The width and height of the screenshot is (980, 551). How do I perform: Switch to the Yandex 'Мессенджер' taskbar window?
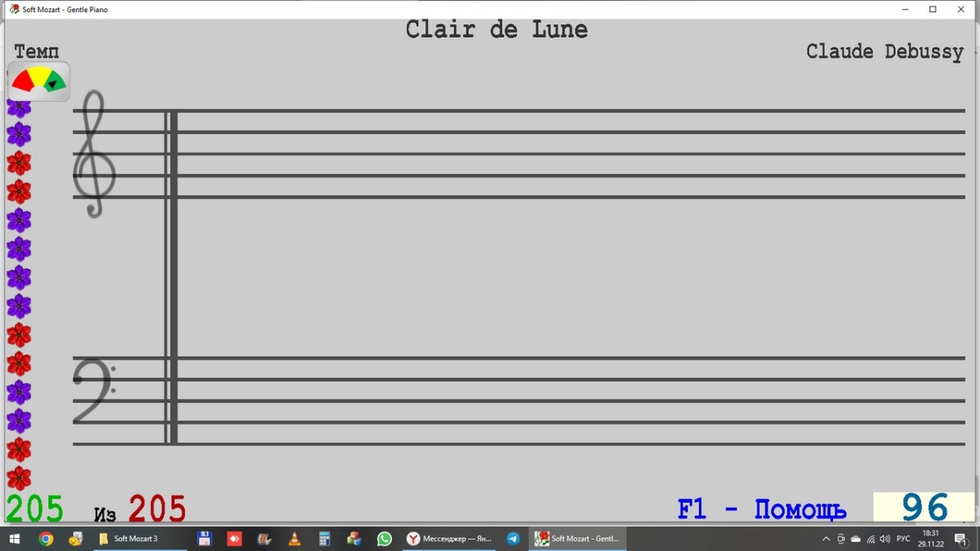click(x=449, y=539)
